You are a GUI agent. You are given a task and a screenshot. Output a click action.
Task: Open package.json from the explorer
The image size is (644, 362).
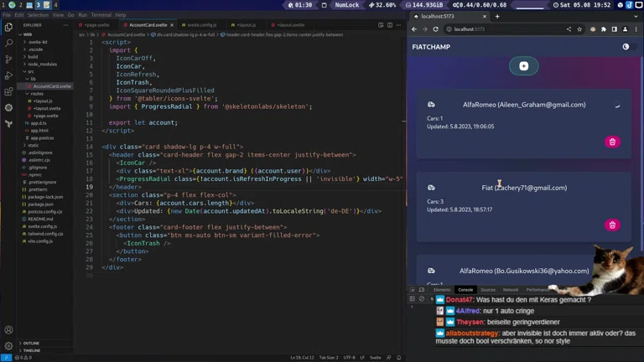(x=40, y=204)
